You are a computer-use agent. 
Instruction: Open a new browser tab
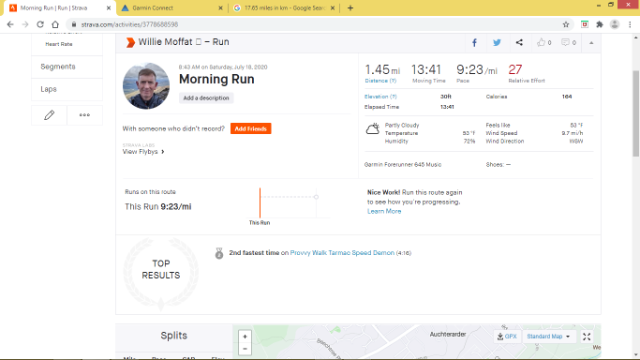pos(350,8)
